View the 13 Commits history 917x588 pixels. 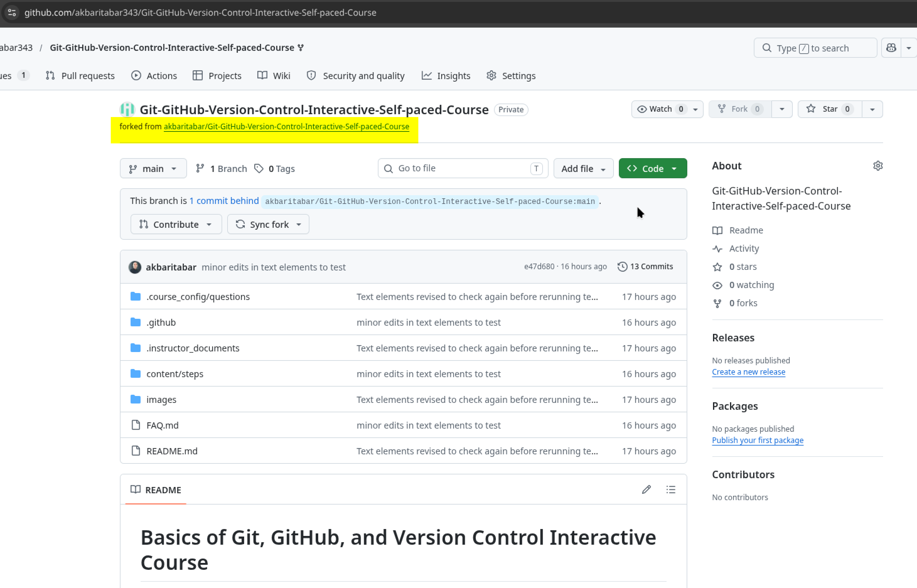pyautogui.click(x=646, y=266)
